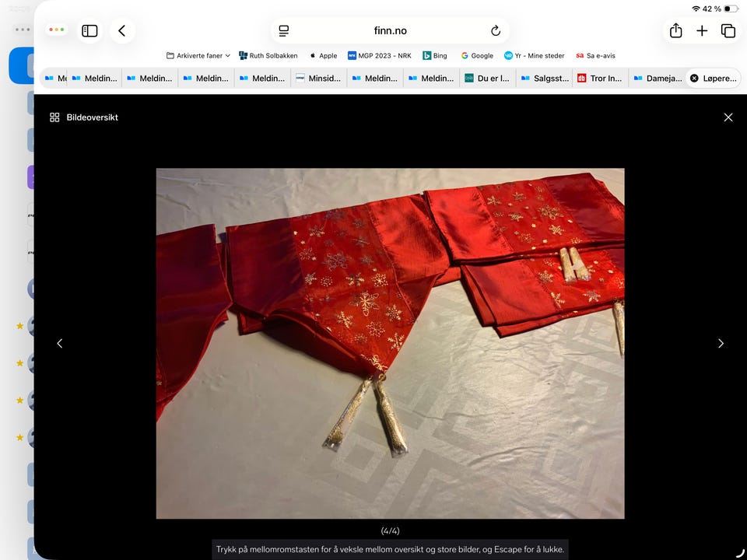Toggle the Safari sidebar icon
The height and width of the screenshot is (560, 747).
(89, 31)
